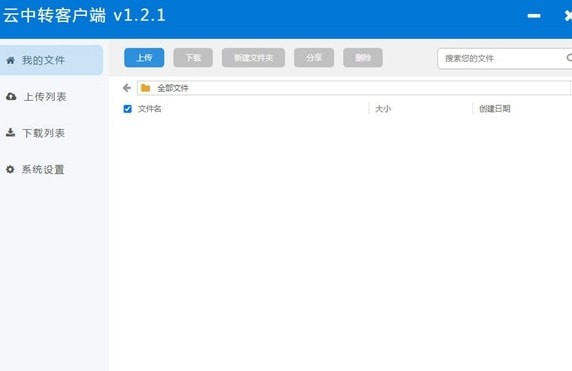Click the 全部文件 breadcrumb text

173,88
